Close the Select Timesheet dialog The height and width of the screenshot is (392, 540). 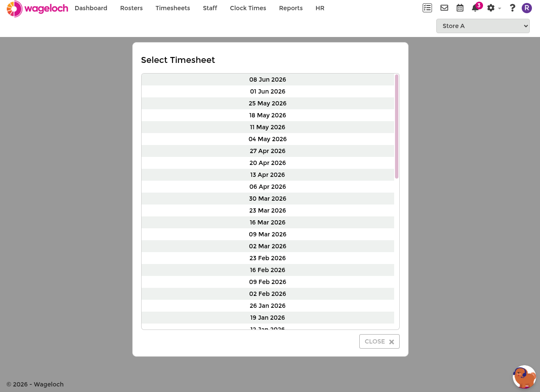(379, 341)
